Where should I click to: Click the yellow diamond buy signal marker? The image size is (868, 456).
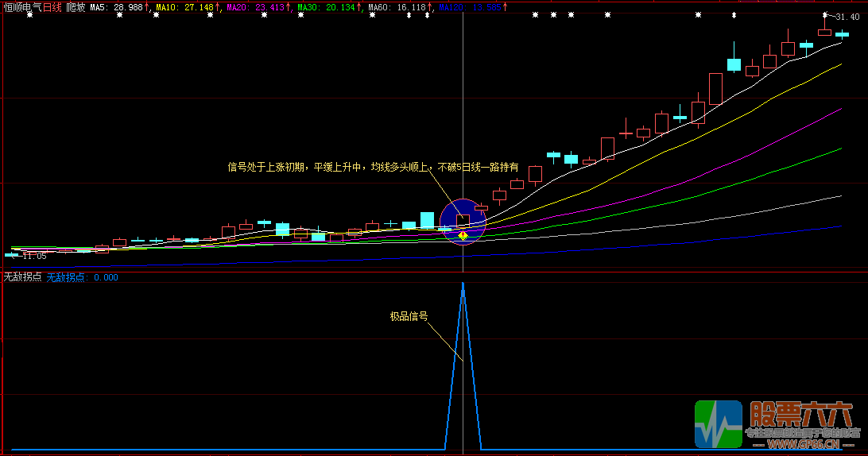[x=462, y=235]
